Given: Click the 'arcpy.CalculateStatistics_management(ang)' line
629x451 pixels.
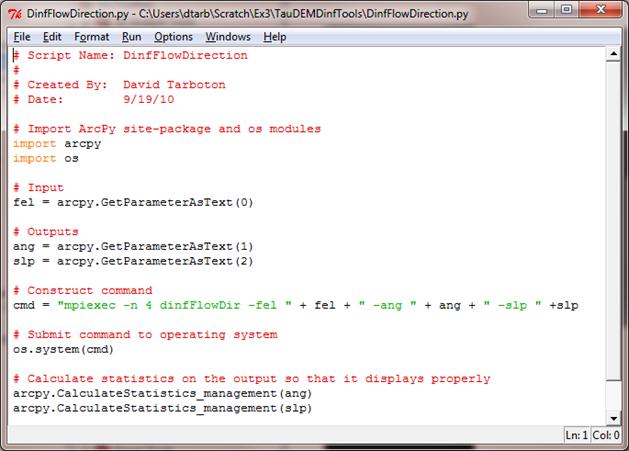Looking at the screenshot, I should 162,393.
